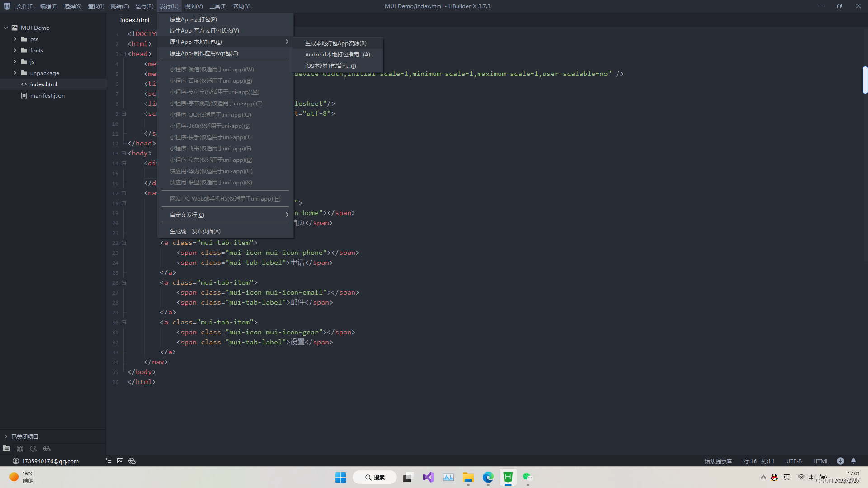Open the chart app icon next to Visual Studio
This screenshot has height=488, width=868.
pos(448,477)
